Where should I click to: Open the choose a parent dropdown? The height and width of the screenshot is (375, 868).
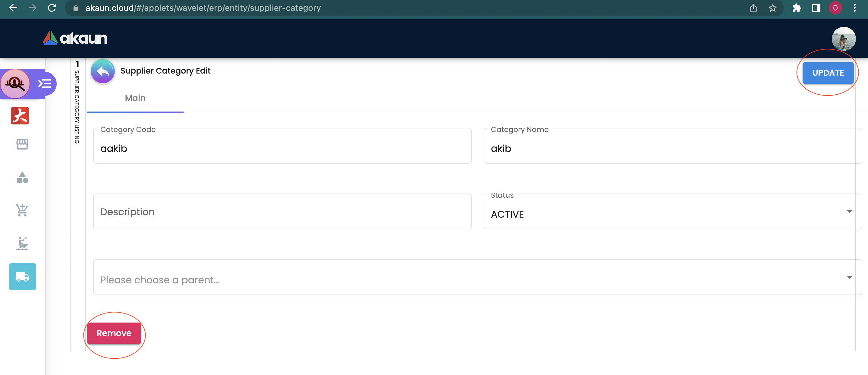click(x=477, y=278)
